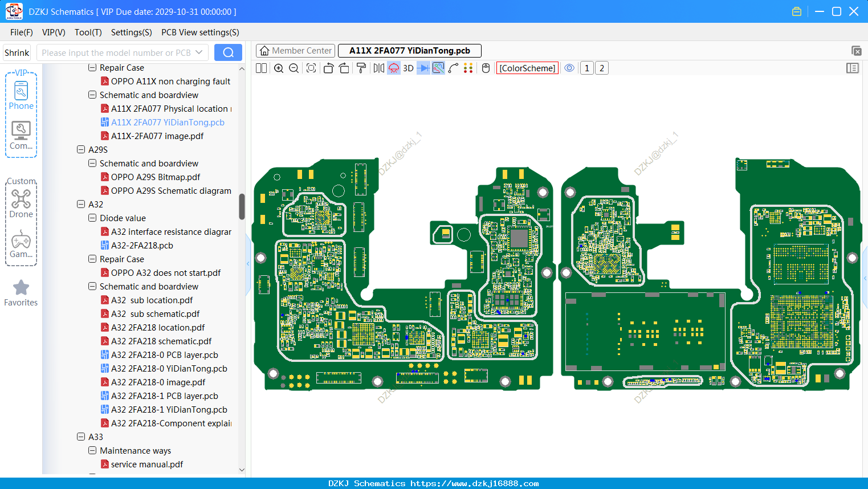
Task: Open OPPO A11X non charging fault file
Action: (x=170, y=81)
